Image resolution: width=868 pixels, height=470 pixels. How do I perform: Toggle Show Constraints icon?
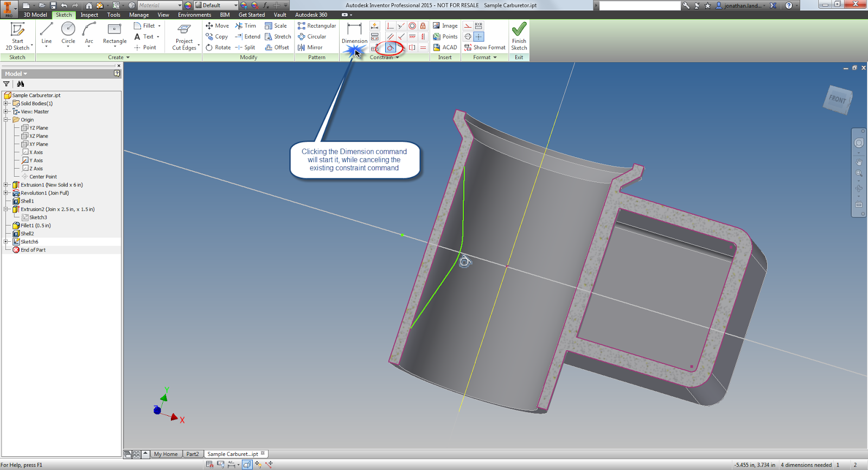pyautogui.click(x=375, y=36)
